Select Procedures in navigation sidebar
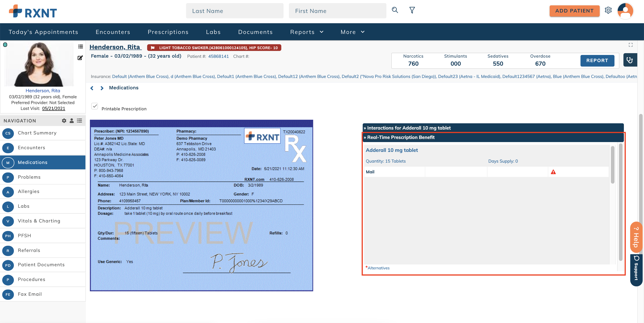The image size is (644, 323). 43,279
